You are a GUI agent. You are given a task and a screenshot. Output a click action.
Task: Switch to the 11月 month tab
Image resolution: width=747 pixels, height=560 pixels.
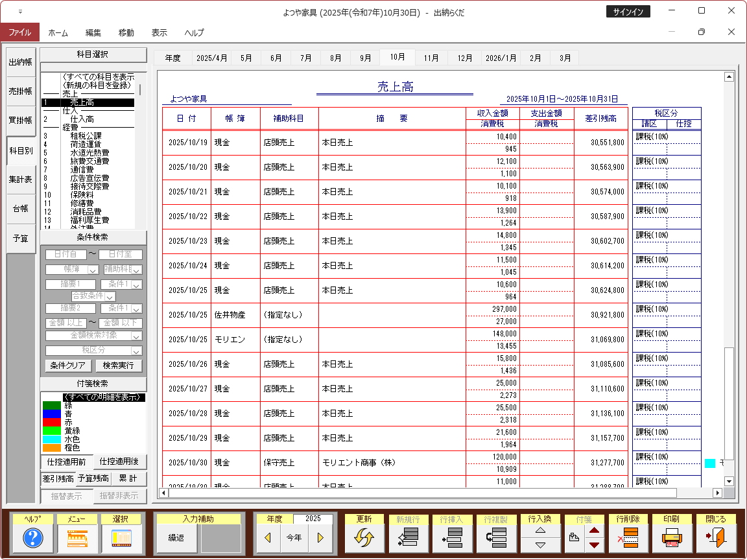tap(431, 58)
